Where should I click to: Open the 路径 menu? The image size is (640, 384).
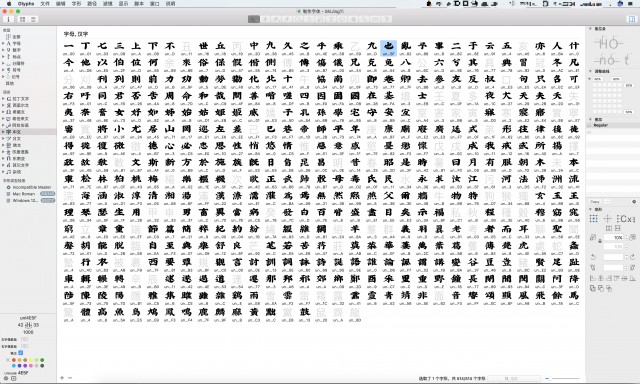(92, 3)
